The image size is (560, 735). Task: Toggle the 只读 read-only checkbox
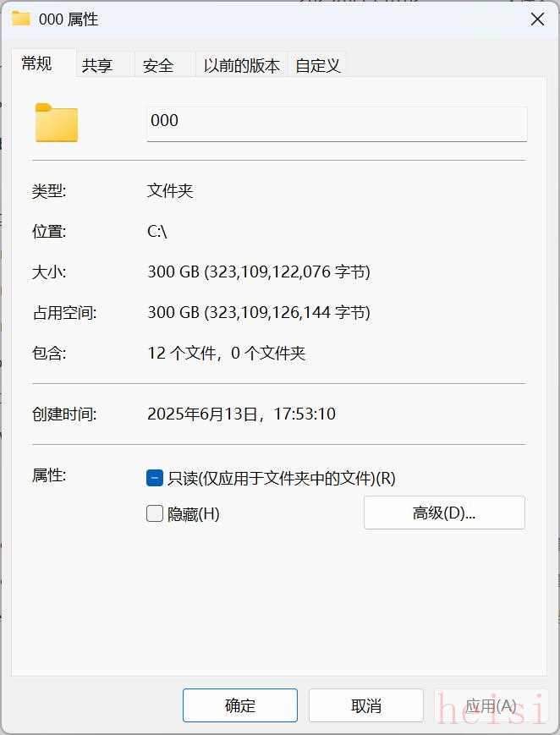click(x=154, y=478)
